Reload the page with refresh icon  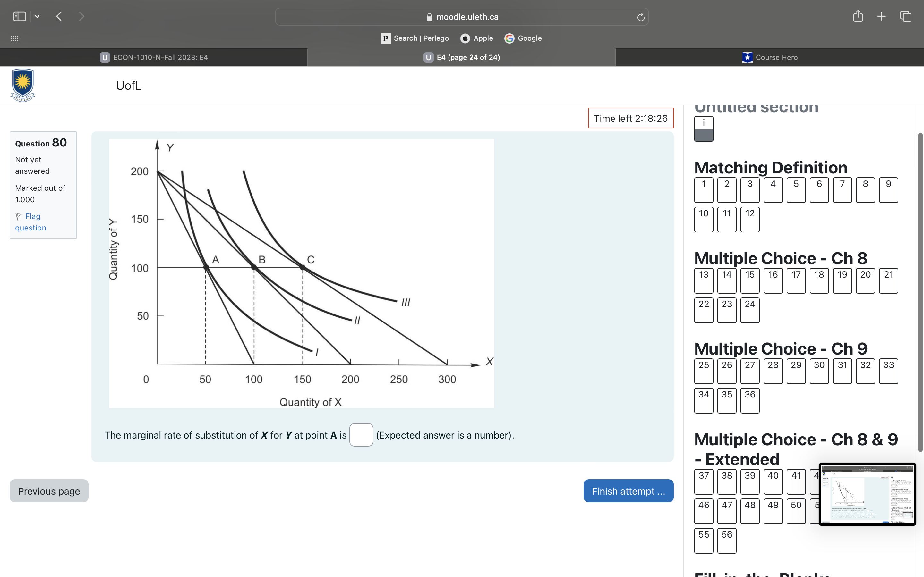[x=641, y=17]
